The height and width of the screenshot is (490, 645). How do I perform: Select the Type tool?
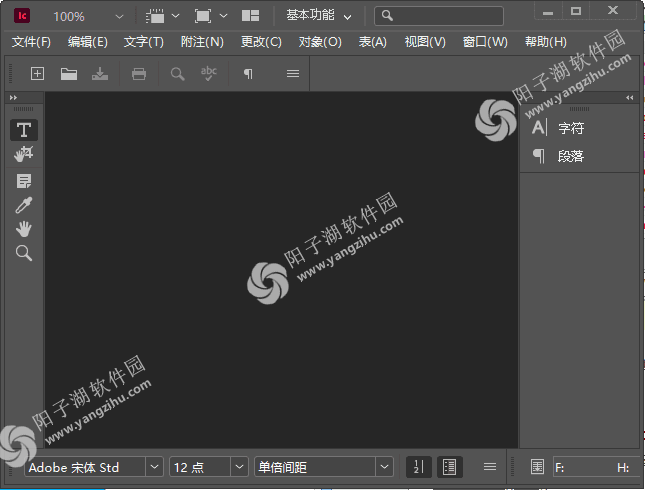click(x=24, y=130)
